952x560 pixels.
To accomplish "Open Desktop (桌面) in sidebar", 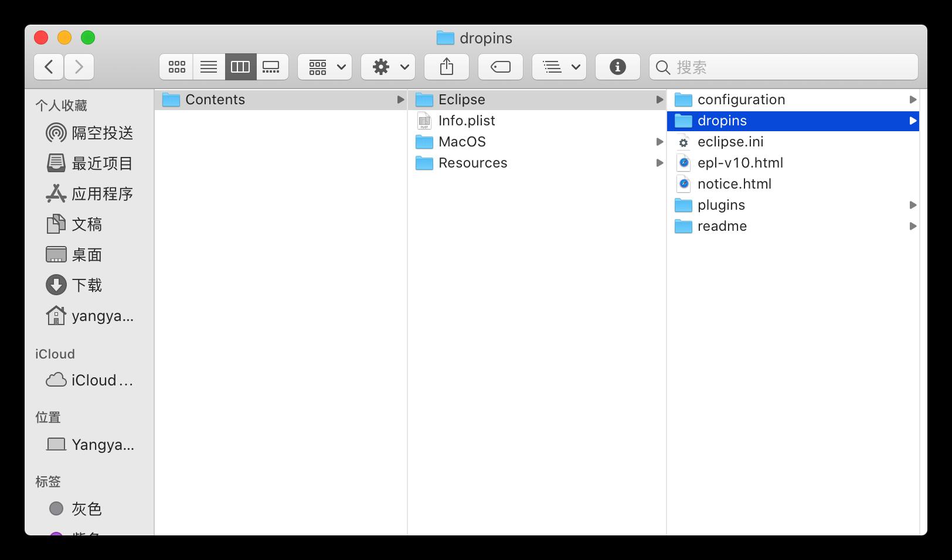I will (x=74, y=255).
